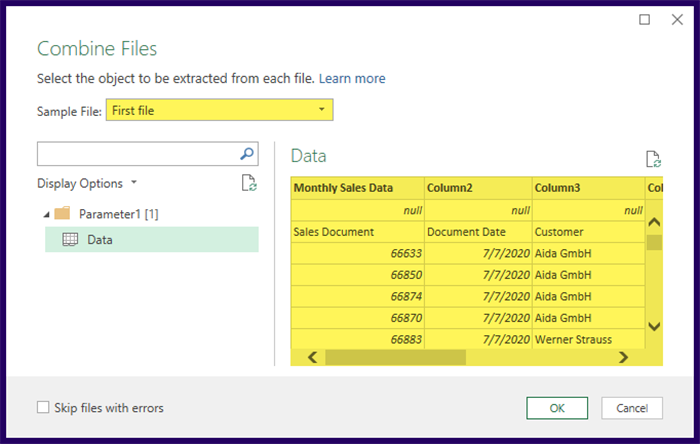Click the Data table icon in tree

pyautogui.click(x=71, y=239)
